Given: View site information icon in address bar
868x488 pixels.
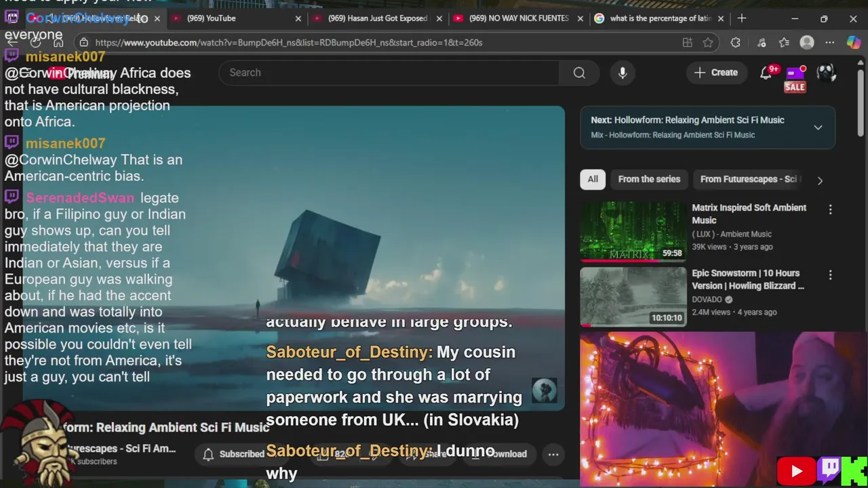Looking at the screenshot, I should pyautogui.click(x=83, y=42).
